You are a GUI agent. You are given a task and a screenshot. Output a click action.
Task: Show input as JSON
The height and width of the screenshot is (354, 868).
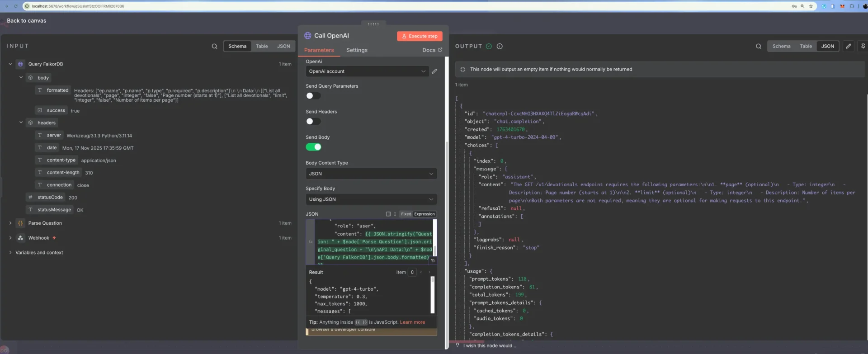(x=283, y=46)
